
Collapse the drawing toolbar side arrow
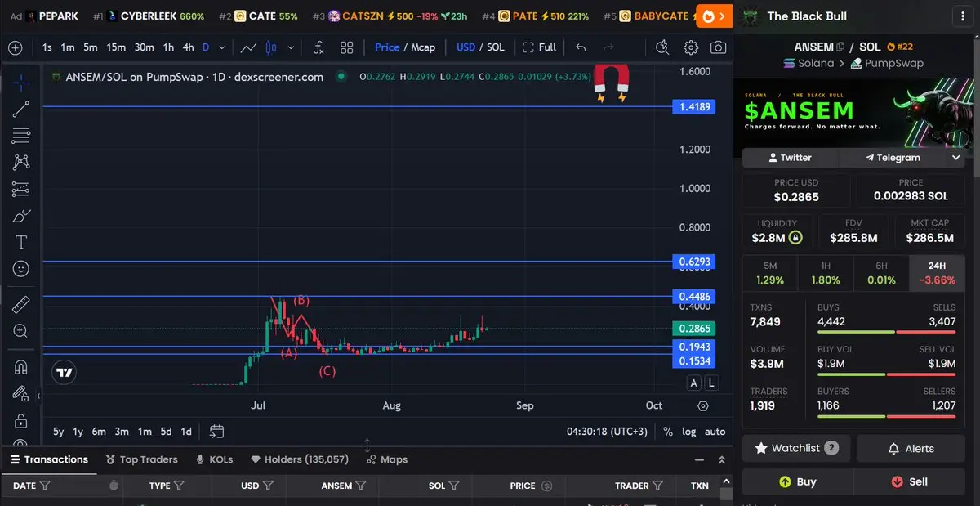point(38,396)
